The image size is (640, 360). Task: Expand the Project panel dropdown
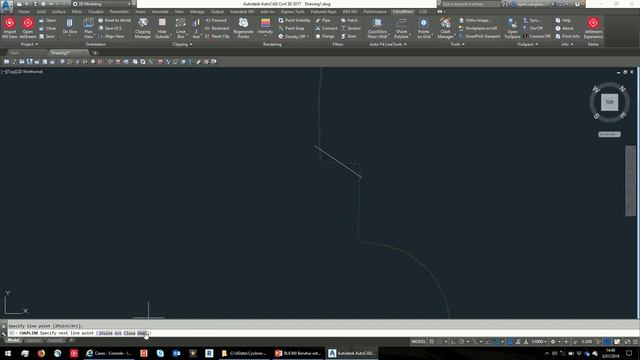pyautogui.click(x=29, y=44)
